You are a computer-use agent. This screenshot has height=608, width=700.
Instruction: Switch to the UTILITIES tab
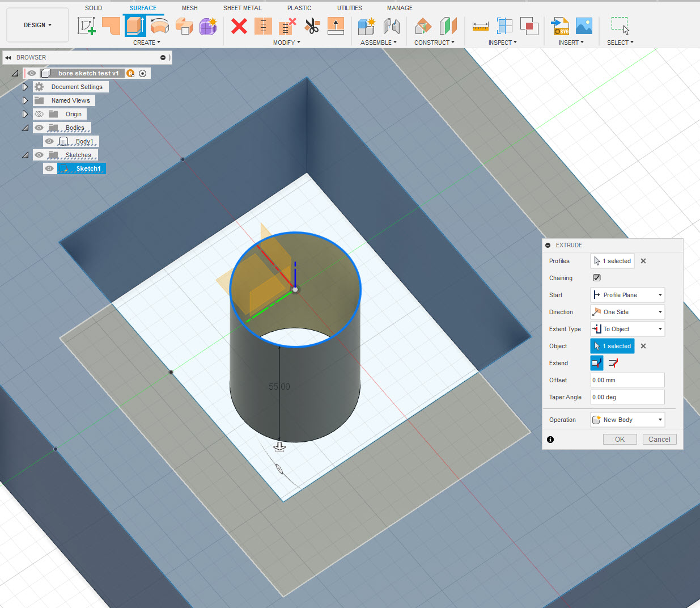coord(350,8)
